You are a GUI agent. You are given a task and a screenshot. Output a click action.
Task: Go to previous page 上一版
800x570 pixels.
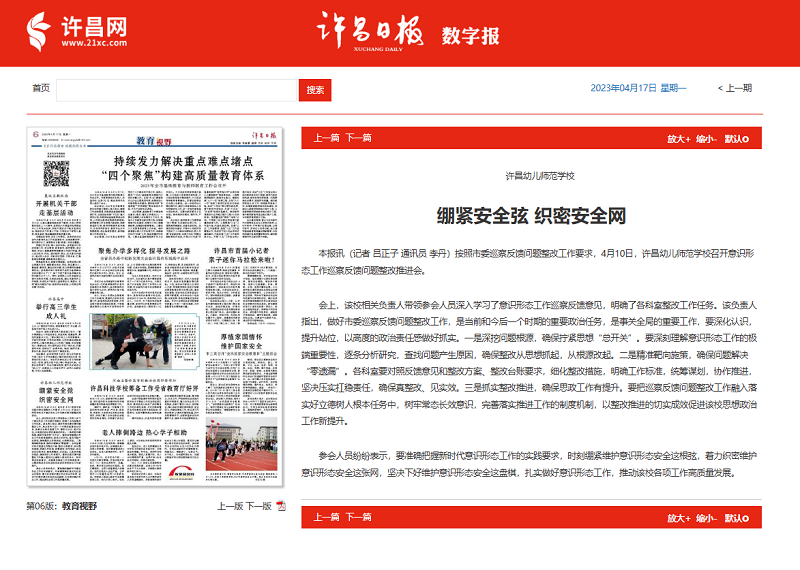230,506
